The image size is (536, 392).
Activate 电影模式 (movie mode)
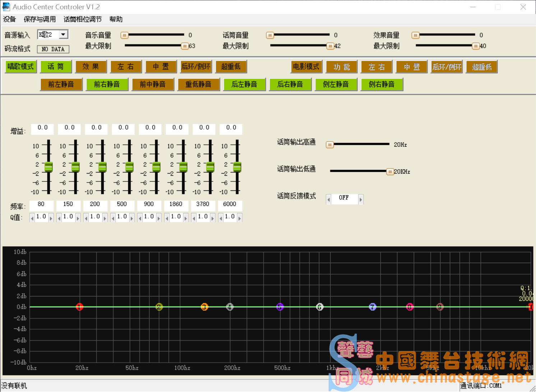(306, 66)
